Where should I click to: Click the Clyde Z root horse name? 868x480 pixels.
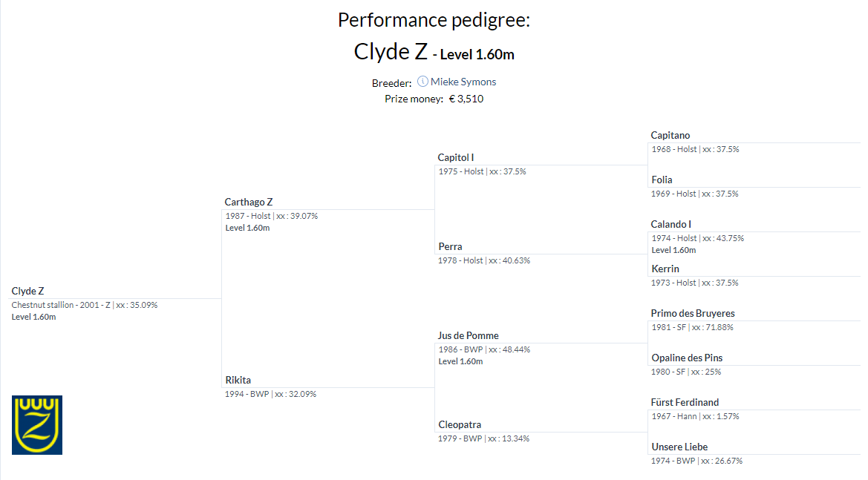[27, 291]
